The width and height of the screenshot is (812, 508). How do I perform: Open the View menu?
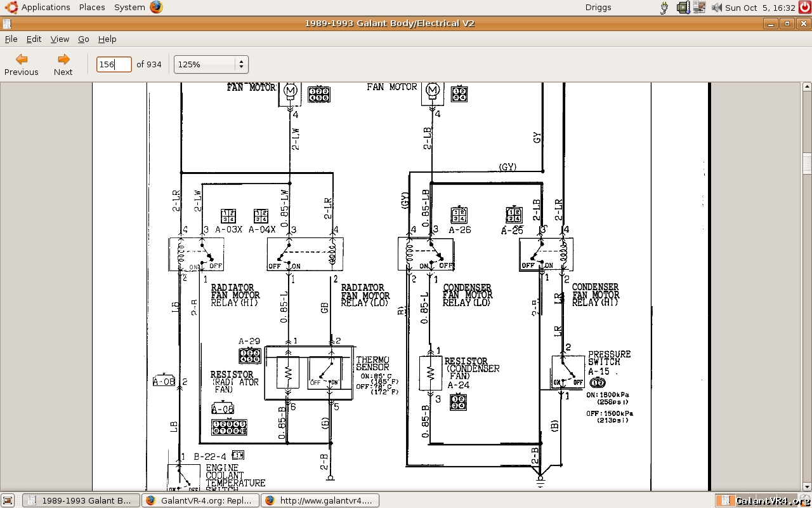pos(60,39)
